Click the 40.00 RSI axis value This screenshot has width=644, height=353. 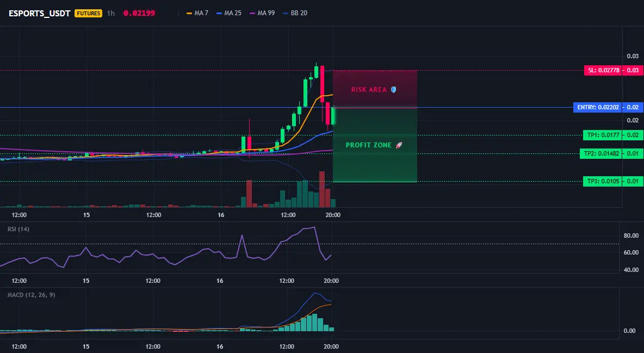pos(631,270)
